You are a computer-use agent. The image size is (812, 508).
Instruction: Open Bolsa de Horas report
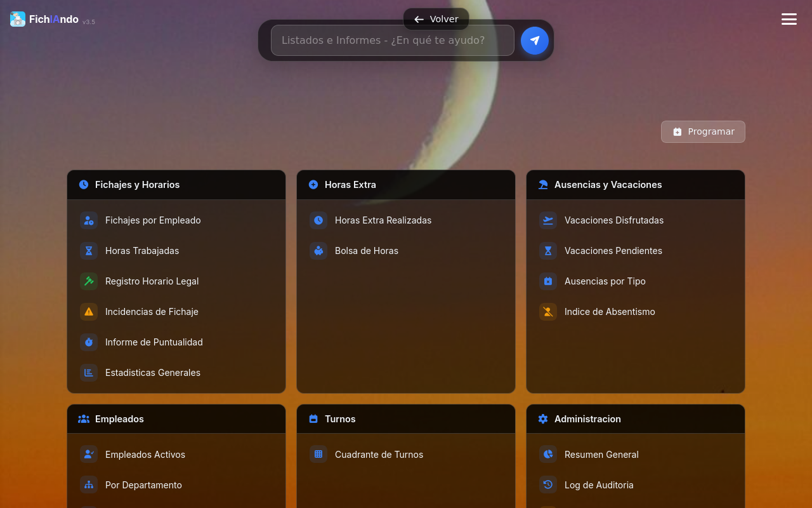(x=406, y=251)
